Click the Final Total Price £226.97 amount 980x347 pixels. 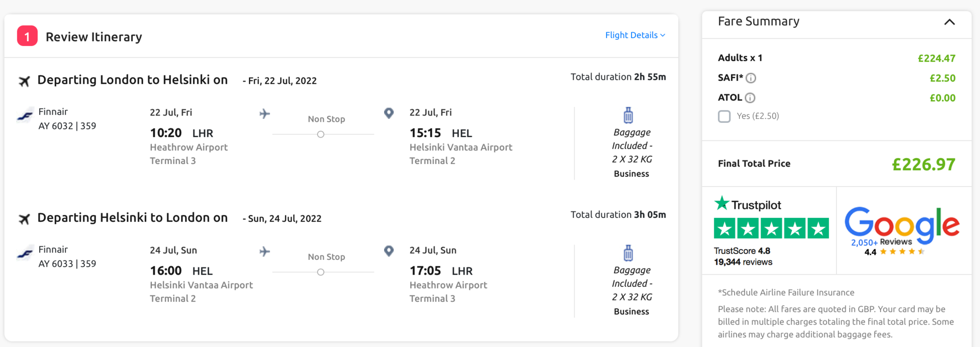coord(923,164)
